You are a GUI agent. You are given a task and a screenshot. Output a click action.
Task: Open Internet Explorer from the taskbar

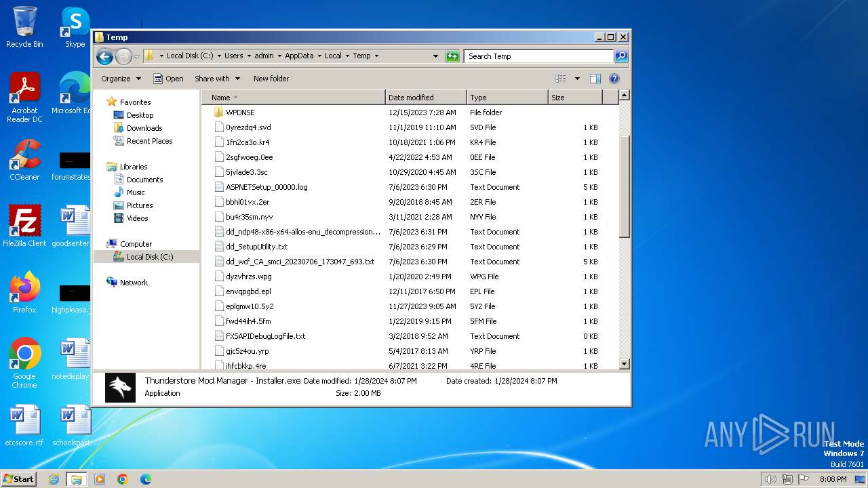click(x=54, y=479)
